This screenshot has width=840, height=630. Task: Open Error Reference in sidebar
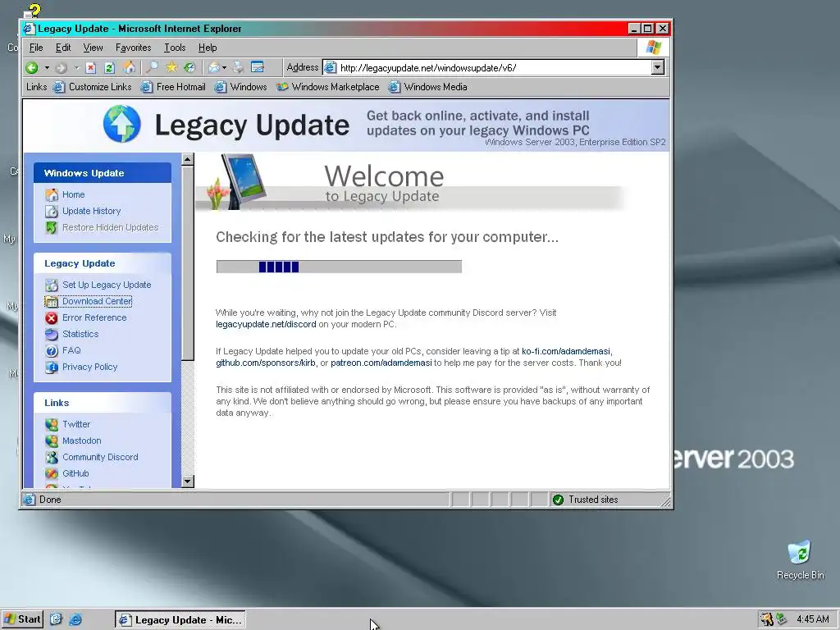[x=94, y=317]
